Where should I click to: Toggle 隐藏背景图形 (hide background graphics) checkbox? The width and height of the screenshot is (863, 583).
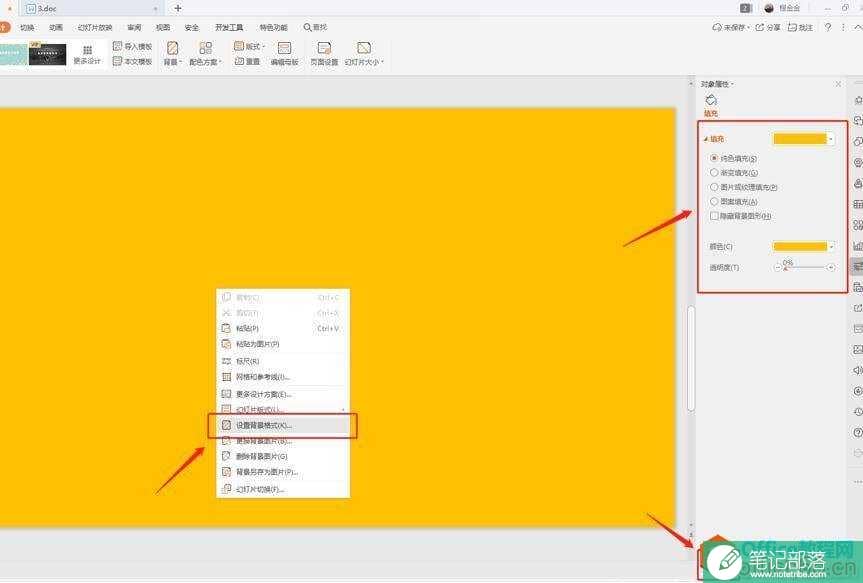tap(714, 216)
